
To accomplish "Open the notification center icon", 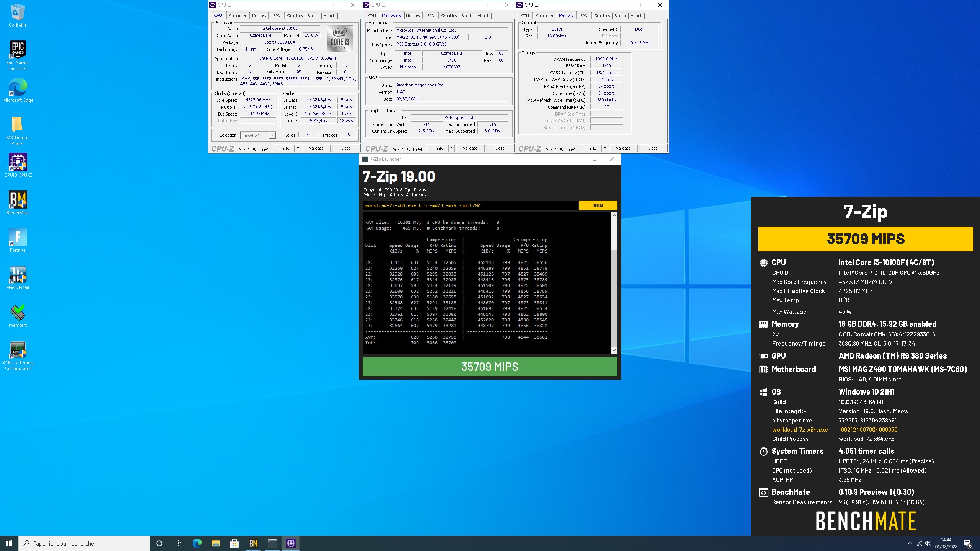I will pyautogui.click(x=969, y=543).
